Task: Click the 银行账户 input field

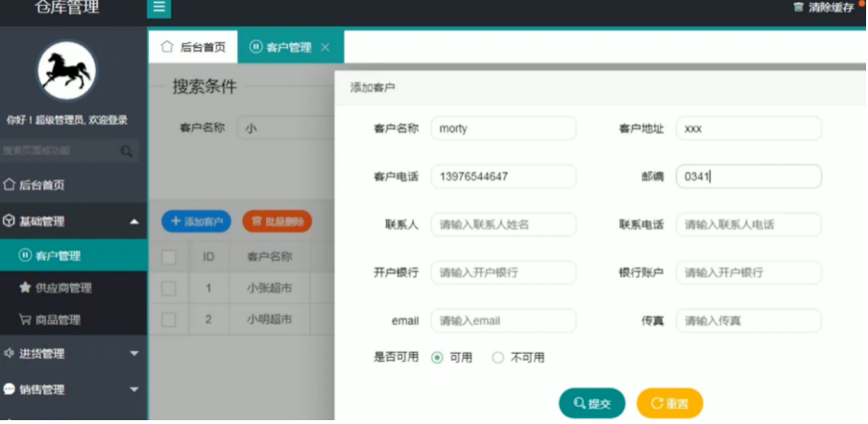Action: (x=748, y=272)
